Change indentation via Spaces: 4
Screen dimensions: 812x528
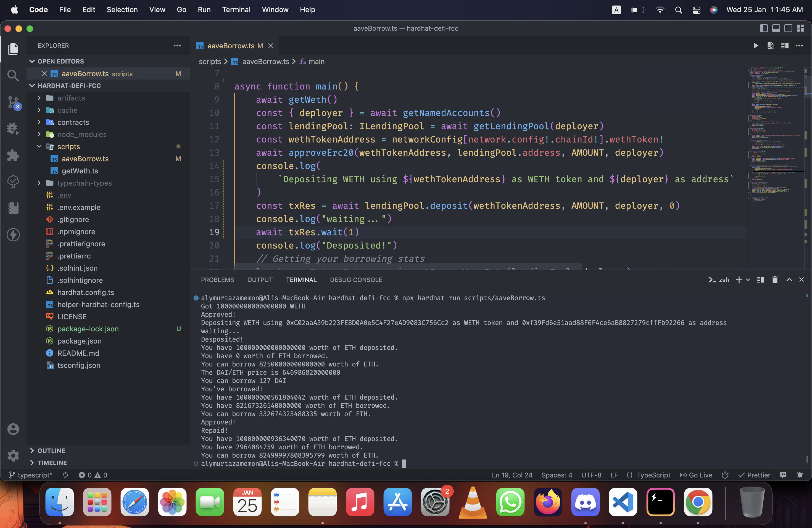[x=557, y=475]
